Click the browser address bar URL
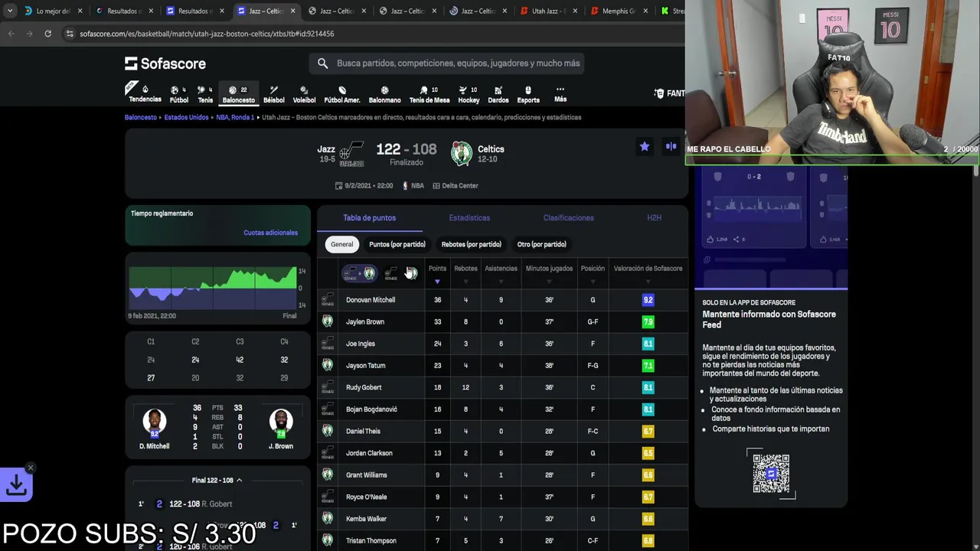This screenshot has width=980, height=551. (x=207, y=34)
